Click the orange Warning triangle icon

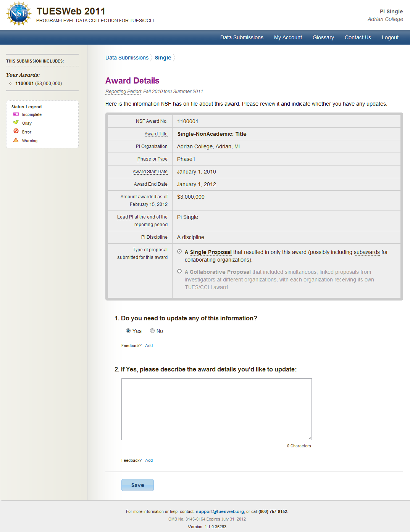(x=16, y=140)
